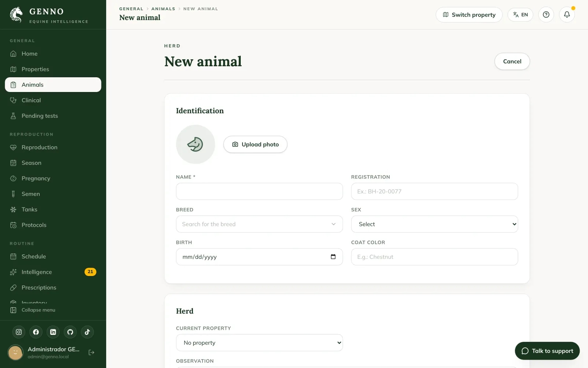Collapse the sidebar menu

(33, 310)
